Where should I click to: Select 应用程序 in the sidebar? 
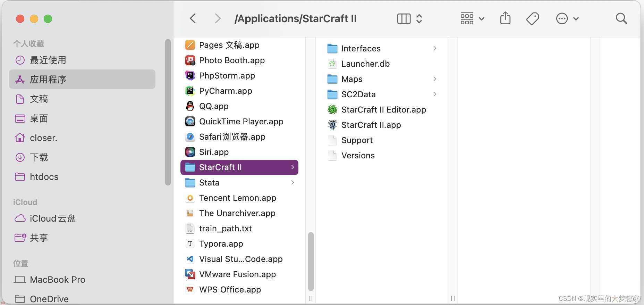point(82,80)
